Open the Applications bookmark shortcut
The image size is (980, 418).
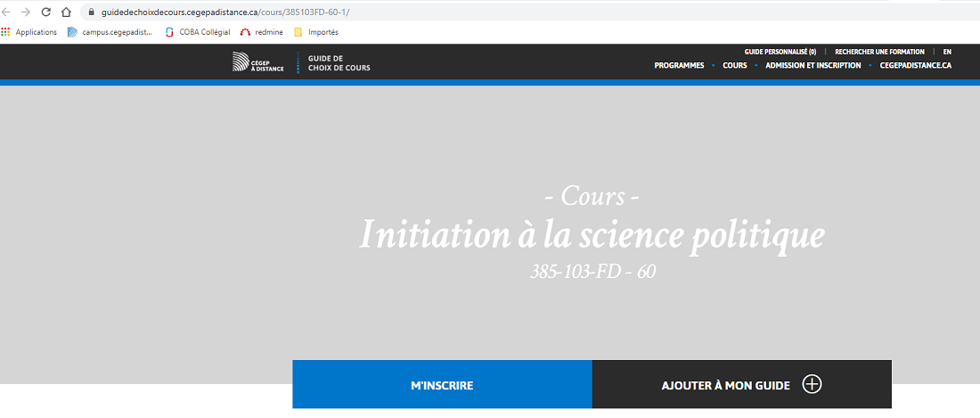point(29,32)
